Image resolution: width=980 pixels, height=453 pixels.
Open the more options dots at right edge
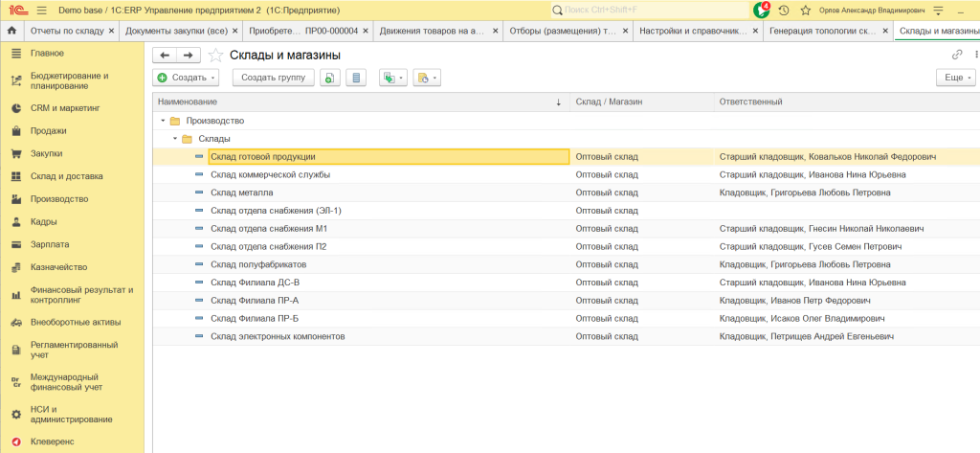975,55
